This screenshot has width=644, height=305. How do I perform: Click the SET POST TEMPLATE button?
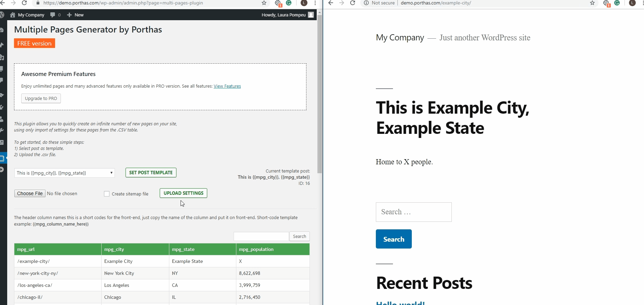coord(151,173)
